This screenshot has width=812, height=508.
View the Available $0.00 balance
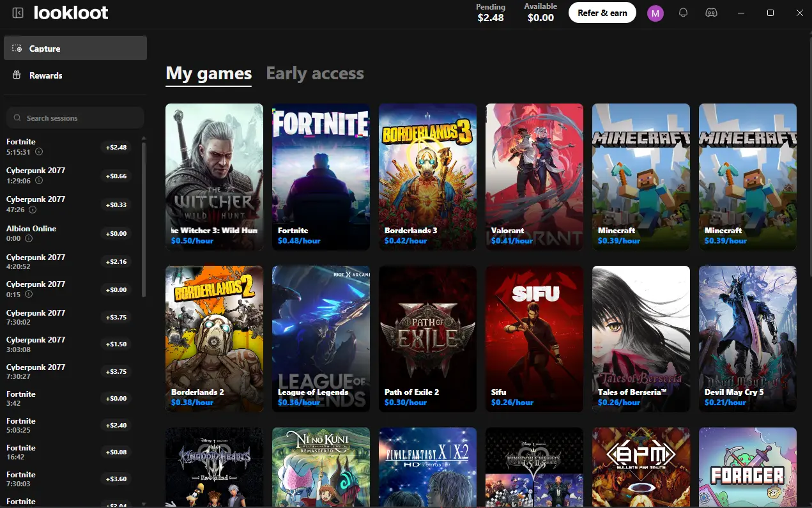pyautogui.click(x=540, y=13)
